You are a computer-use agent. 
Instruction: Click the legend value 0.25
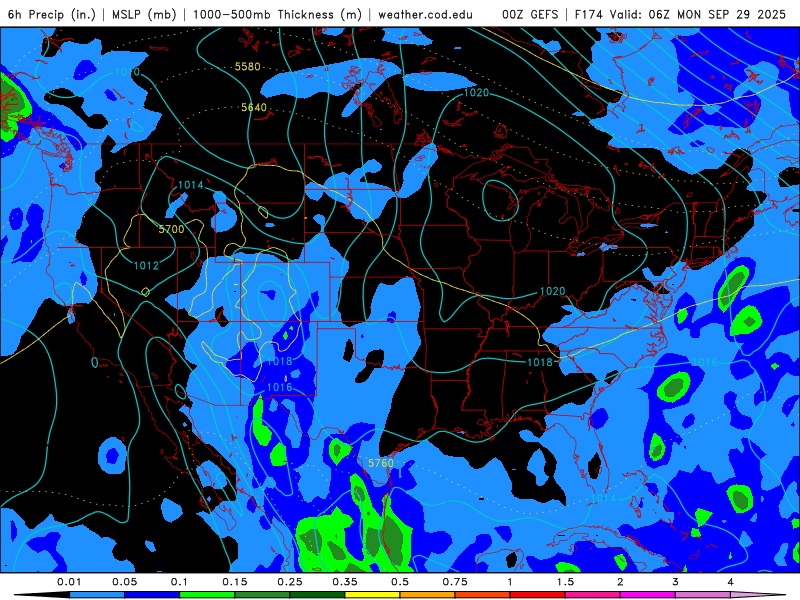coord(290,582)
